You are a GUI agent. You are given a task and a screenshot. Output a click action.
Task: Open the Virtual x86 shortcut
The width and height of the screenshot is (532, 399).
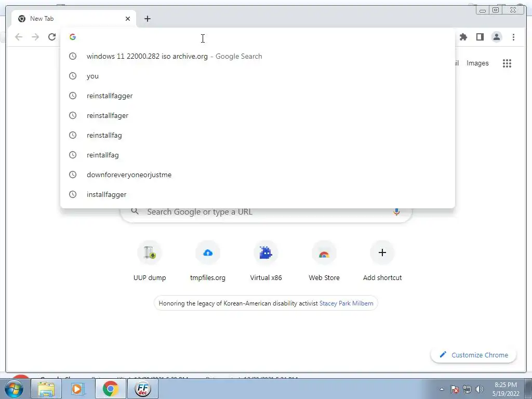click(x=266, y=261)
